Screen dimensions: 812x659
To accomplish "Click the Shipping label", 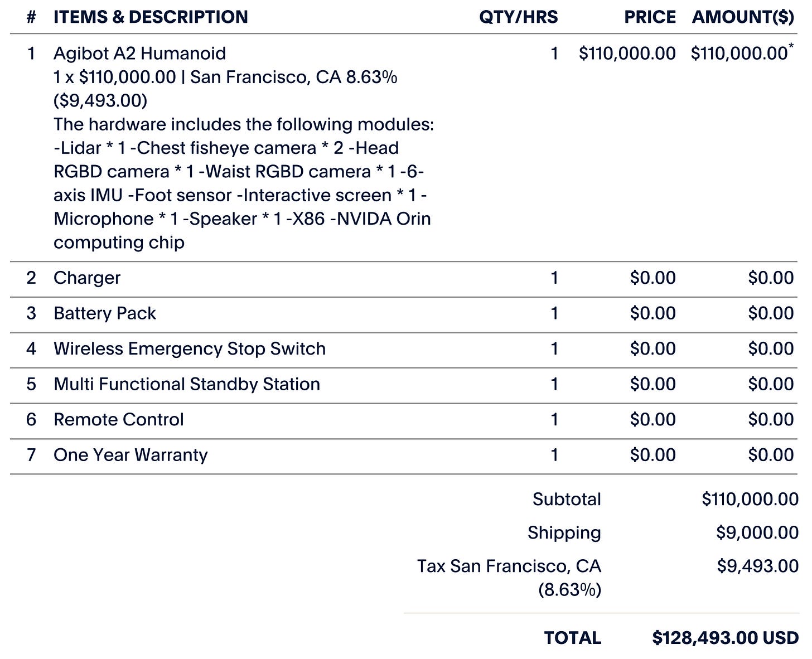I will pos(564,532).
